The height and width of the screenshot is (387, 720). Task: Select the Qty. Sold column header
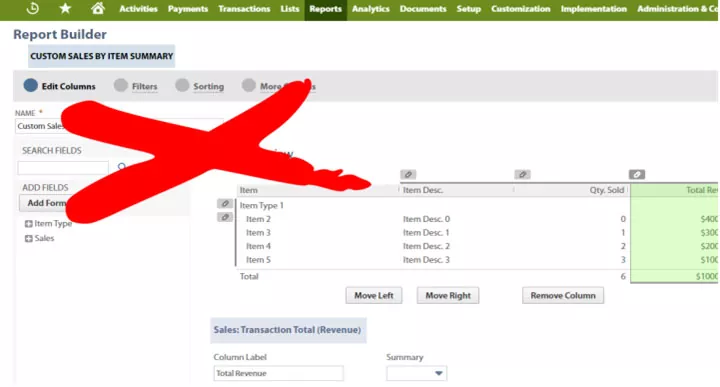pos(607,190)
